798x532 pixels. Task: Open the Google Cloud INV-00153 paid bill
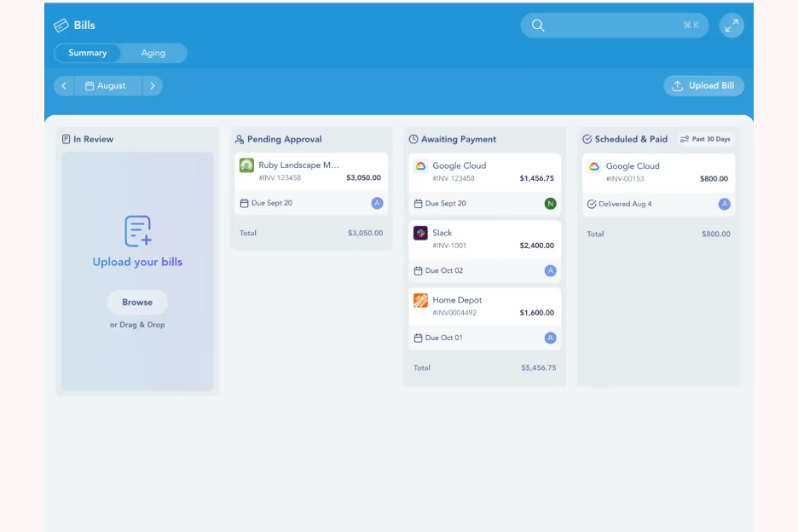(658, 172)
